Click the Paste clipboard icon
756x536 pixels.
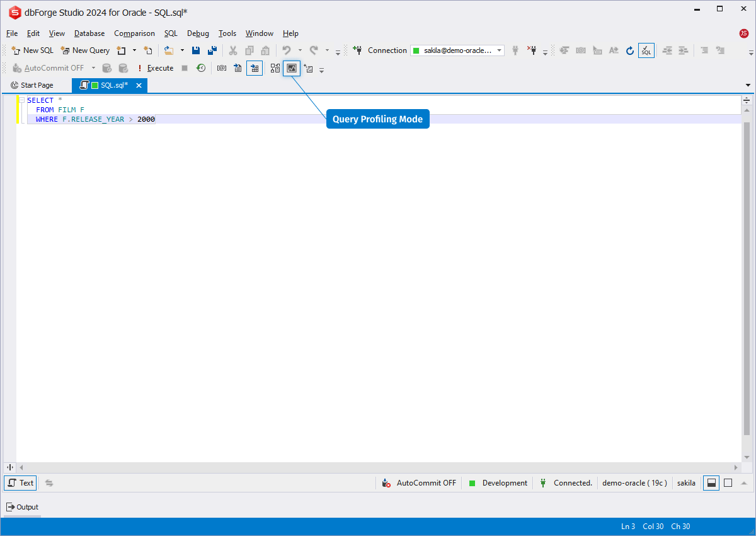266,50
